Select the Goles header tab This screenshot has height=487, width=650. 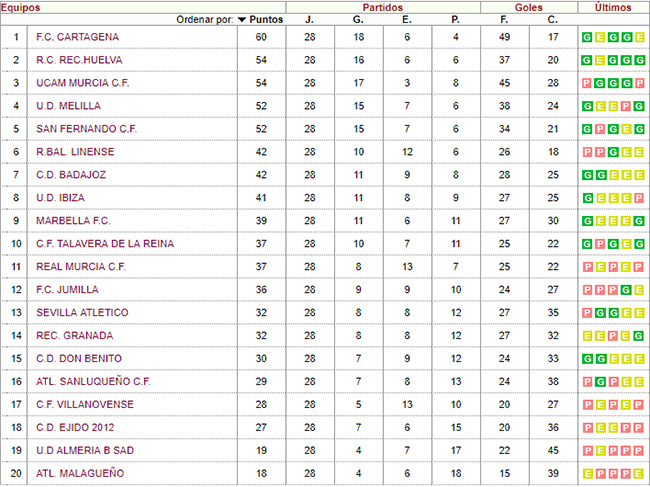529,7
